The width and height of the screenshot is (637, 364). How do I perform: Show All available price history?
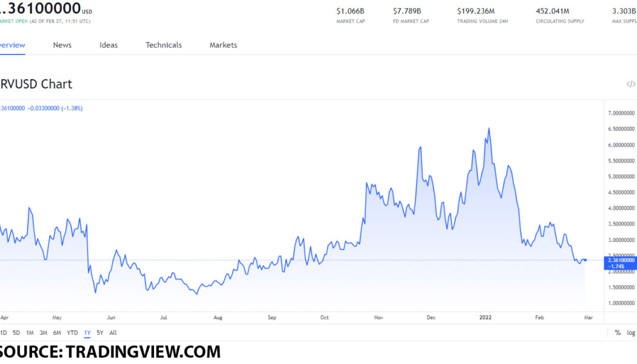coord(113,332)
